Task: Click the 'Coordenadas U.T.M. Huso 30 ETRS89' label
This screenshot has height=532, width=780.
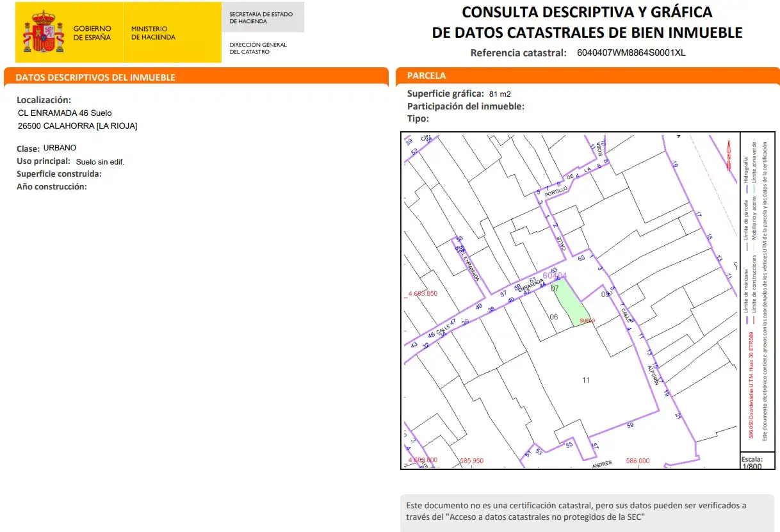Action: (x=751, y=384)
